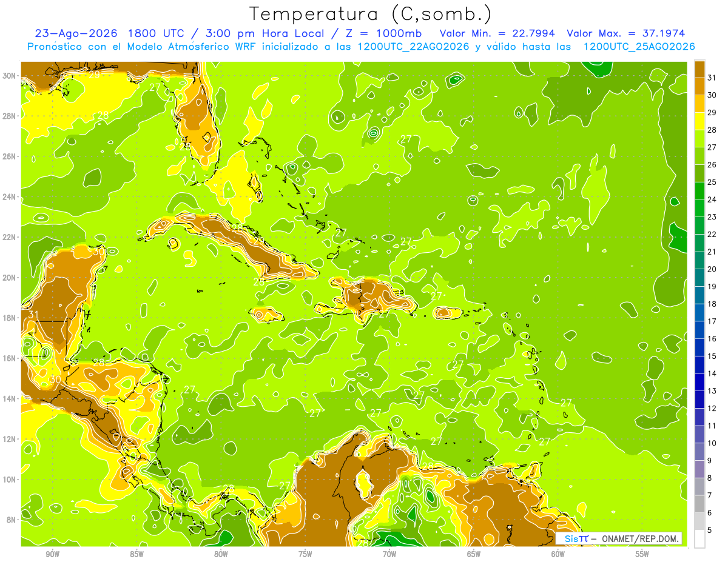Select "Valor Max. = 37.1974" value
The width and height of the screenshot is (728, 562).
coord(626,33)
